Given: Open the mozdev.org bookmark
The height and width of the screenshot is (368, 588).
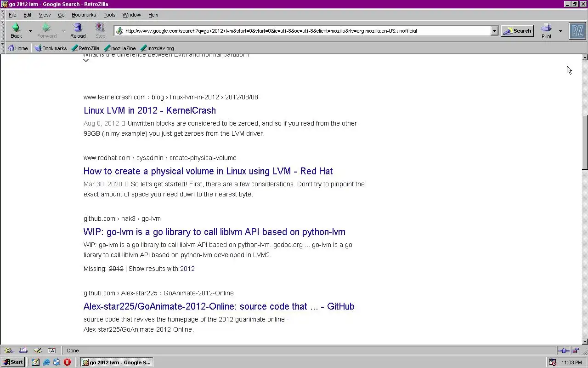Looking at the screenshot, I should pos(157,48).
